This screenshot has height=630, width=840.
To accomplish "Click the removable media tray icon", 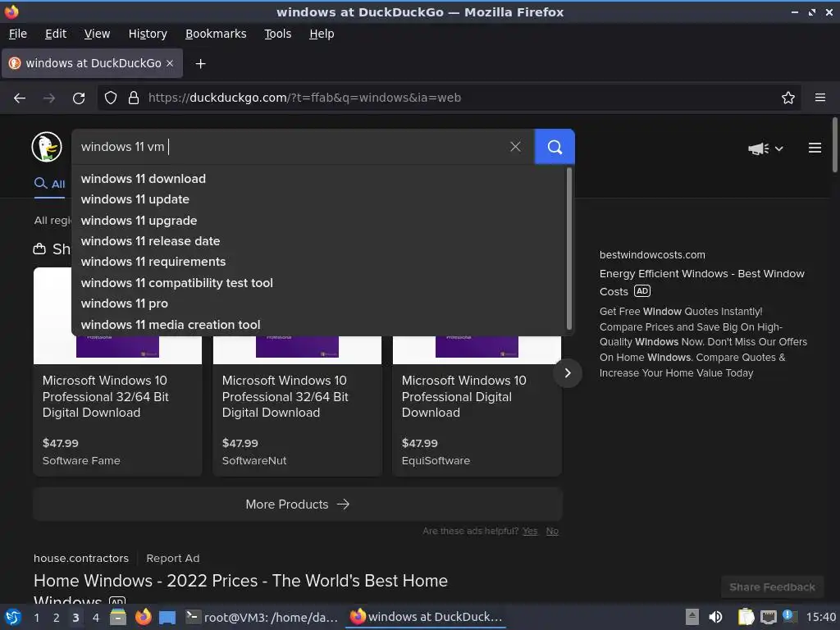I will [x=692, y=617].
